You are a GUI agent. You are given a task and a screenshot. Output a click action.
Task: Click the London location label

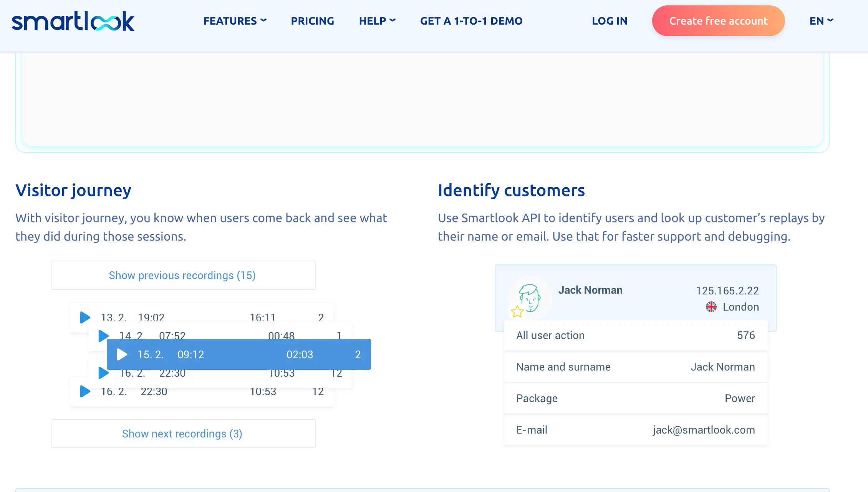click(x=741, y=307)
